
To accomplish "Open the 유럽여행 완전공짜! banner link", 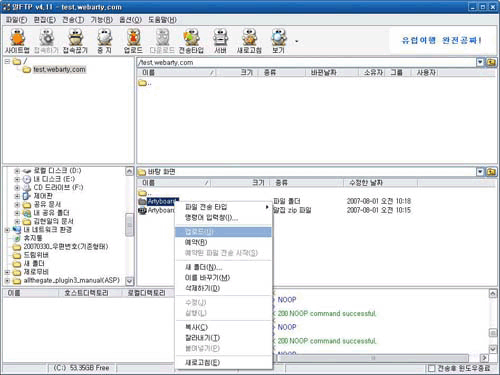I will 441,40.
